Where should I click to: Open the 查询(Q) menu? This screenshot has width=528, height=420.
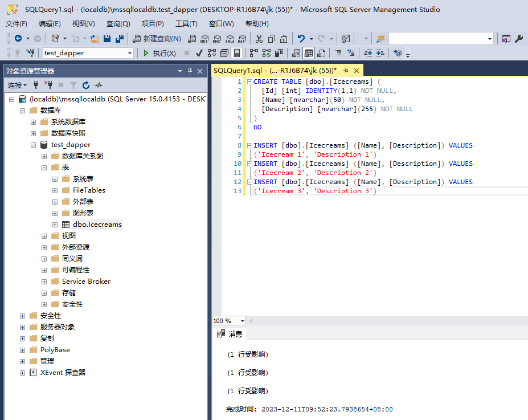pyautogui.click(x=118, y=23)
